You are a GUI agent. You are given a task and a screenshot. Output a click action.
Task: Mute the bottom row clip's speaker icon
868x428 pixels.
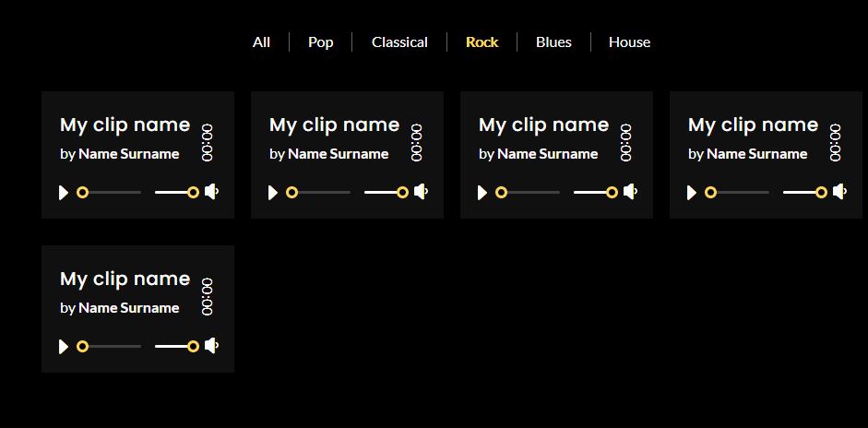[x=211, y=346]
